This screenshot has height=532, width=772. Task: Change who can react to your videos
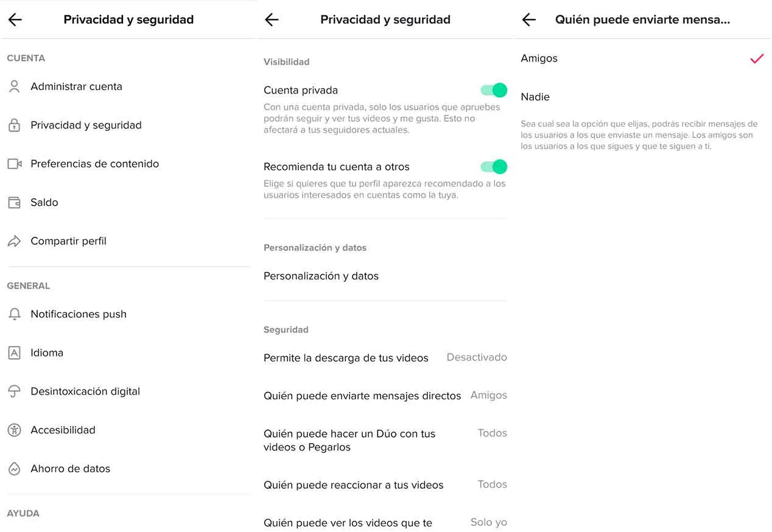(385, 485)
